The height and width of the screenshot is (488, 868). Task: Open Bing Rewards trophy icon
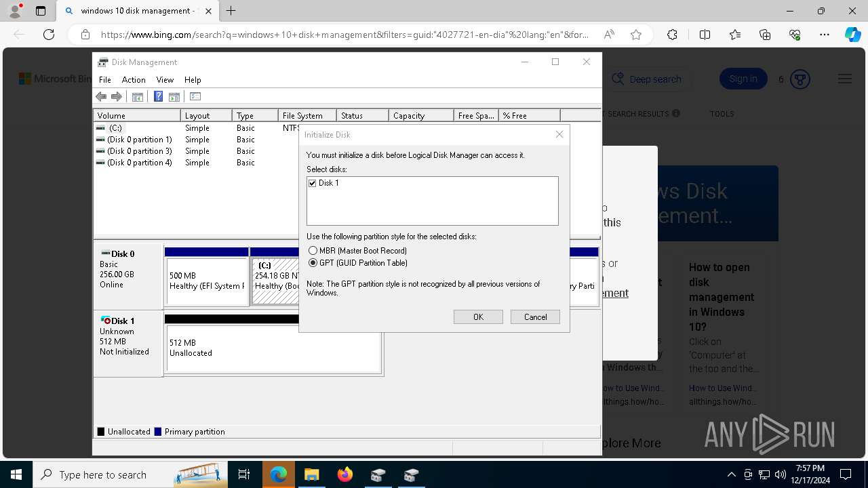800,79
